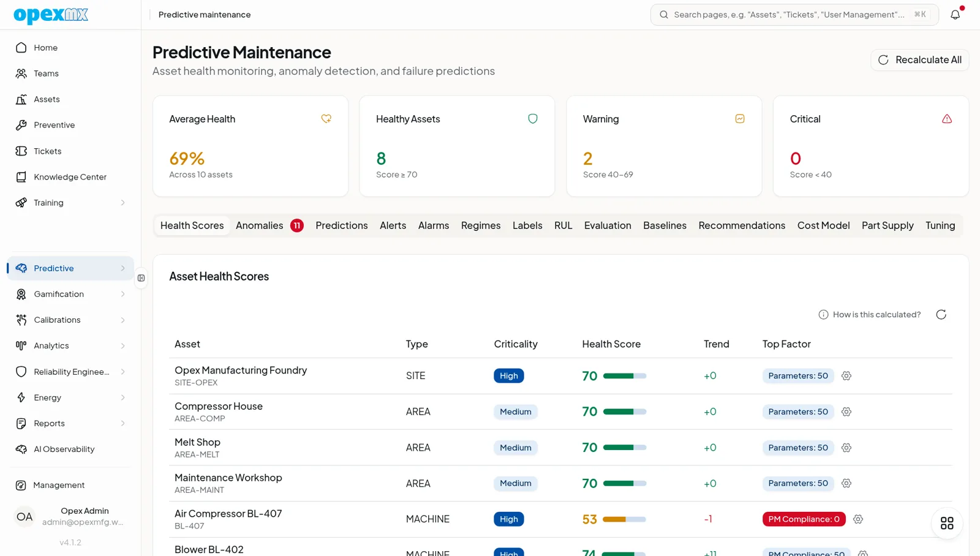Screen dimensions: 980x556
Task: Switch to the Health Scores tab
Action: click(192, 225)
